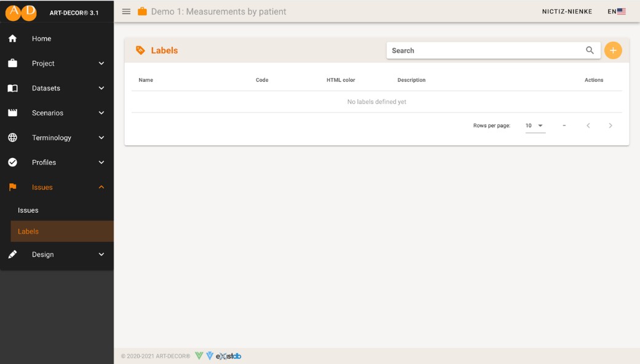Click the project briefcase icon in header
The height and width of the screenshot is (364, 640).
(x=143, y=12)
